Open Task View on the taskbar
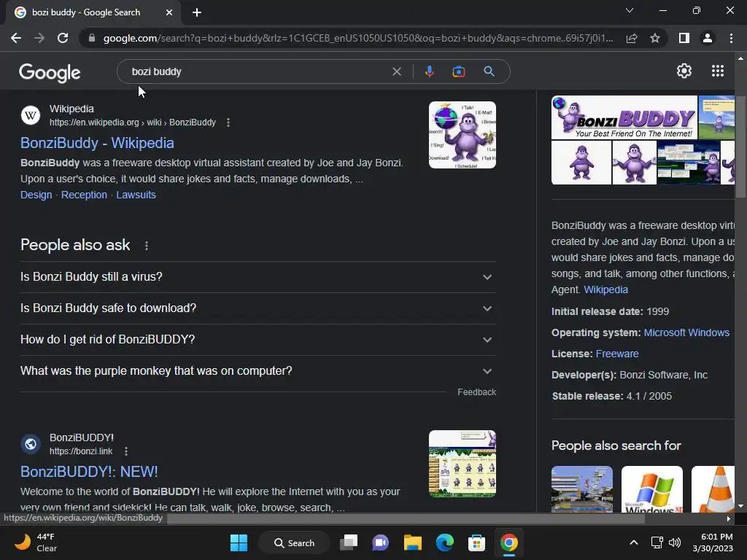The width and height of the screenshot is (747, 560). tap(349, 542)
